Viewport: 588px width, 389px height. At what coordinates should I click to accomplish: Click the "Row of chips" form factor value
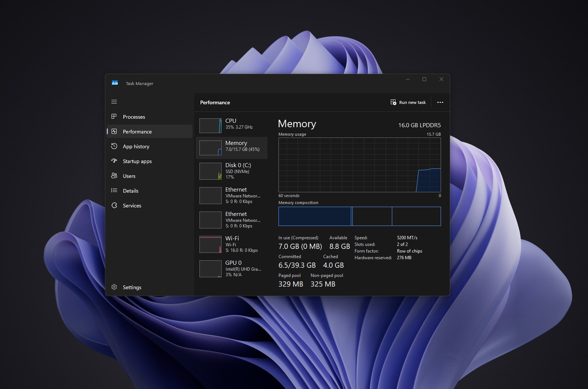point(410,251)
